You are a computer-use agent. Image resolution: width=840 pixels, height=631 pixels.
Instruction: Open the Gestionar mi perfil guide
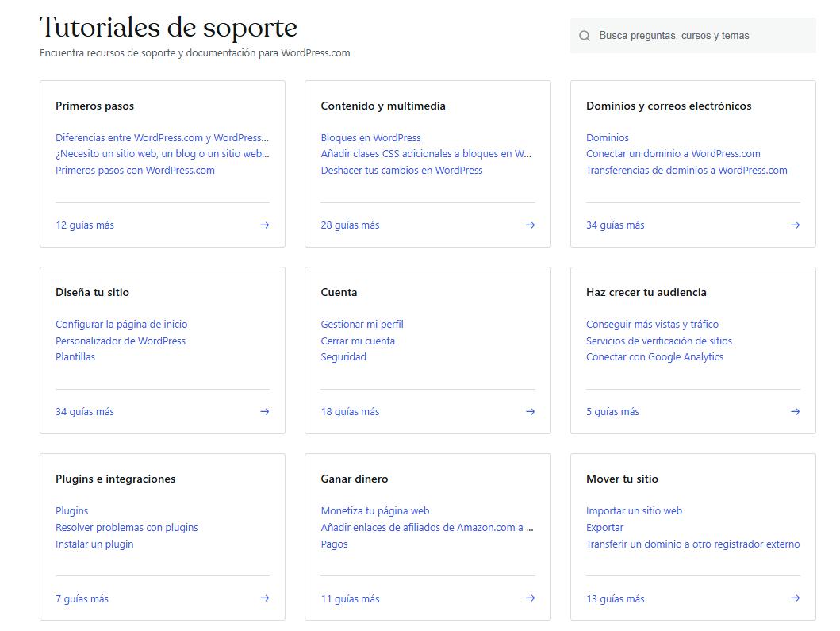[360, 324]
